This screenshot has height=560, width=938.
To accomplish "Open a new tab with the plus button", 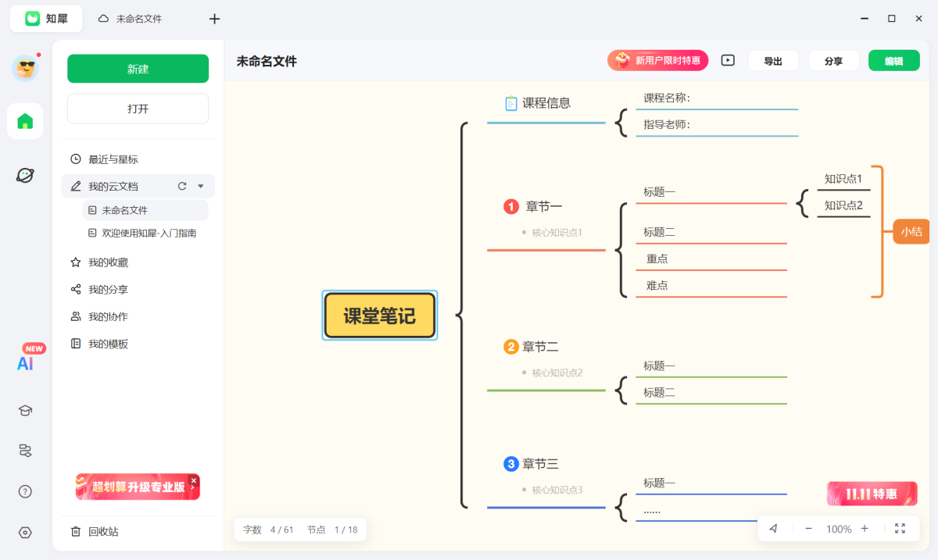I will click(x=213, y=19).
